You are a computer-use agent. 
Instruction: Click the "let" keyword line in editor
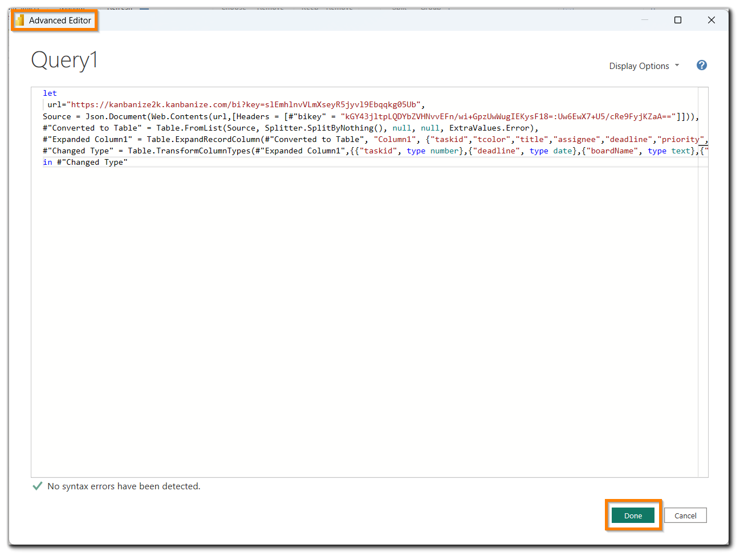pyautogui.click(x=50, y=93)
